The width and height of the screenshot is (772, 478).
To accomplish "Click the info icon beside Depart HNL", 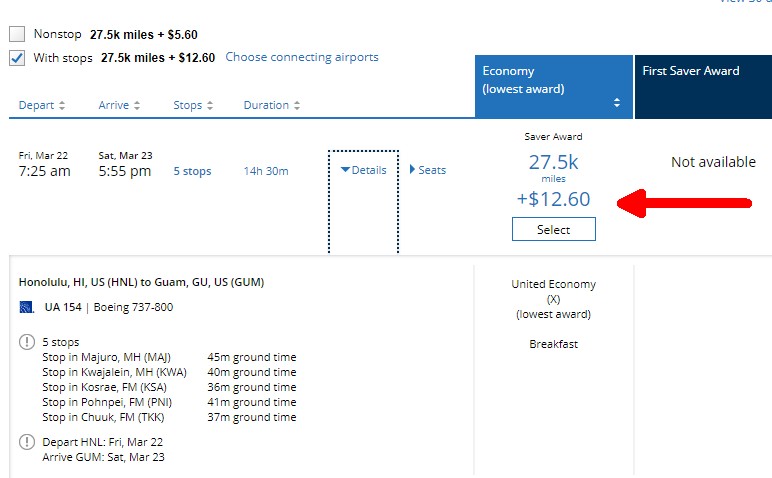I will tap(26, 442).
